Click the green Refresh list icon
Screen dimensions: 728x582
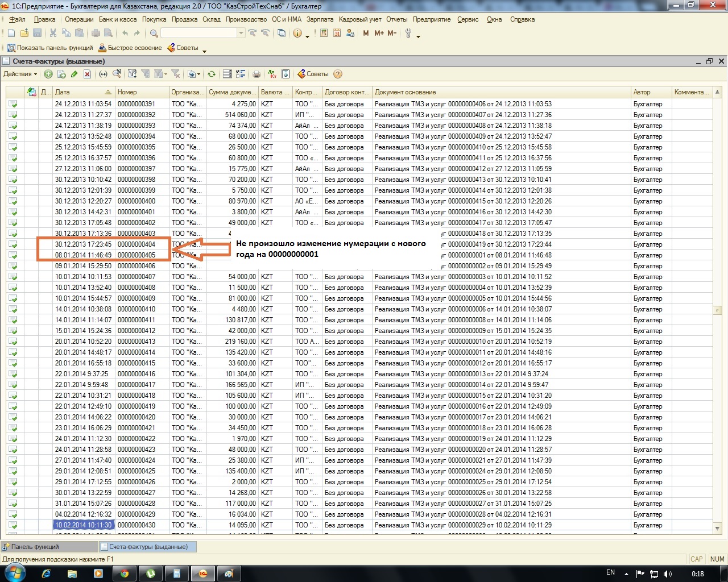(x=212, y=74)
